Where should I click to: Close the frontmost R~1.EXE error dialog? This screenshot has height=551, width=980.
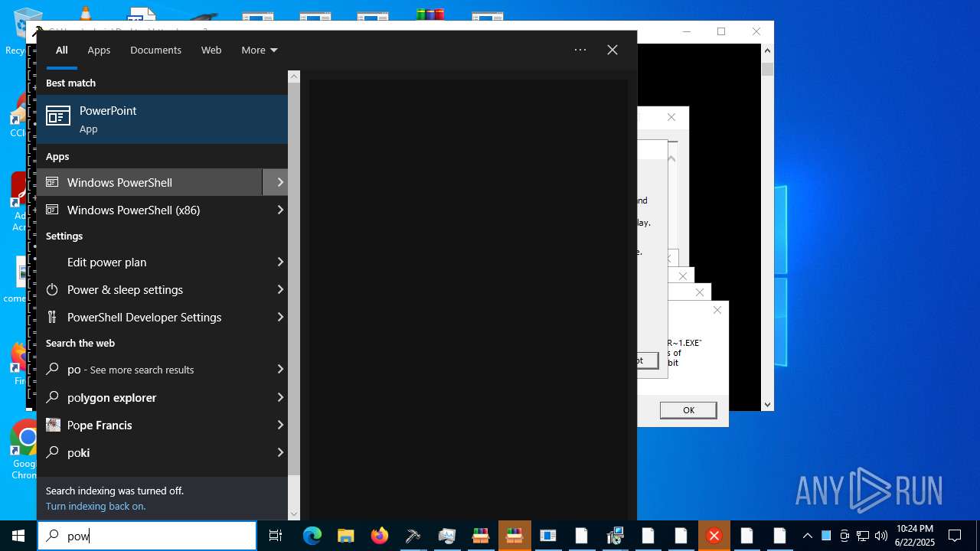click(x=717, y=310)
